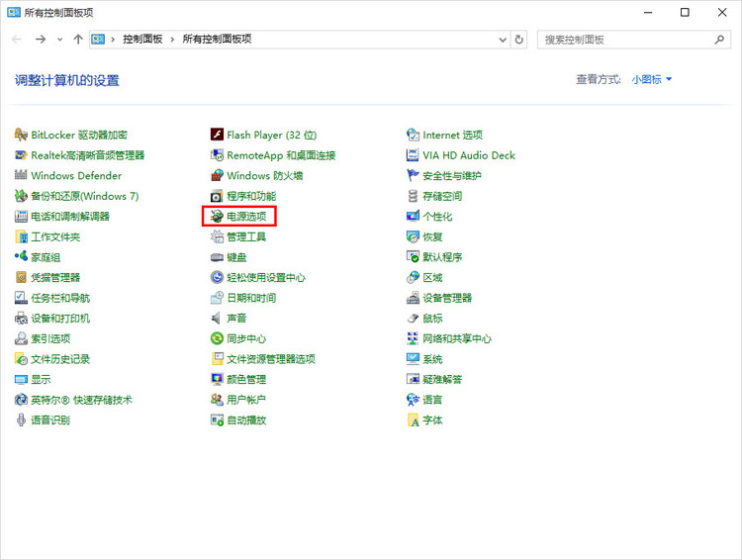742x560 pixels.
Task: Open 电话和调制解调器 icon
Action: [x=21, y=217]
